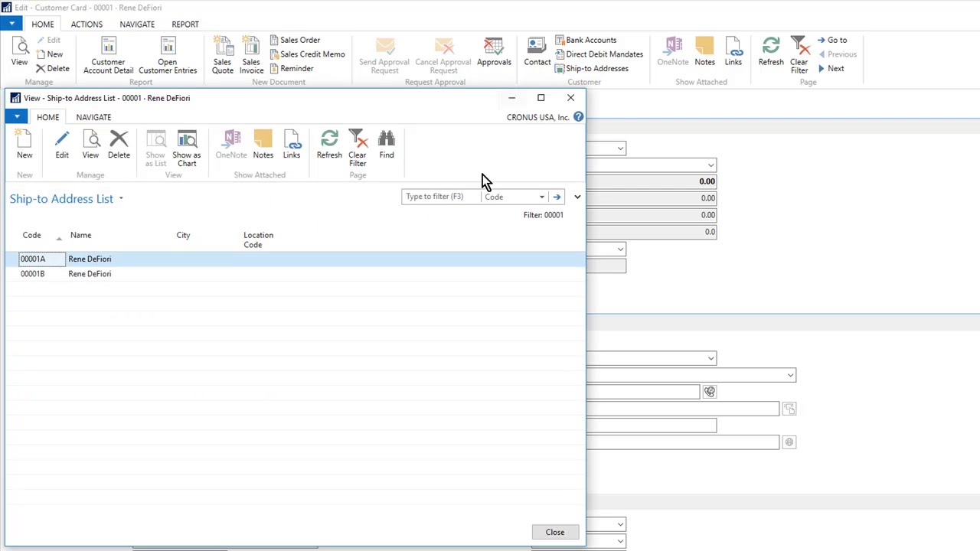Open Contact in Customer Card ribbon

pos(537,52)
